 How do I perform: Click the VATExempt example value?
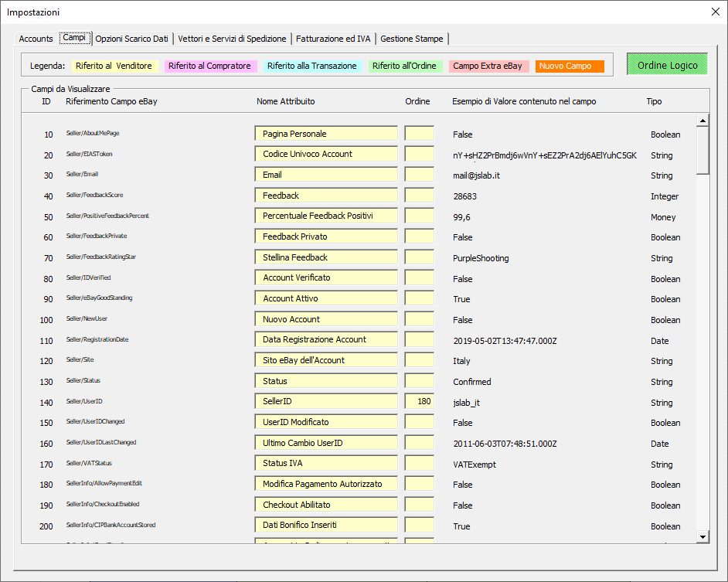coord(474,465)
